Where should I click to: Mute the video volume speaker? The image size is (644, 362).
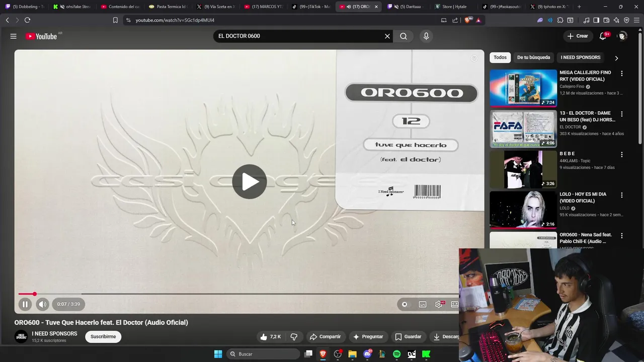click(x=42, y=304)
